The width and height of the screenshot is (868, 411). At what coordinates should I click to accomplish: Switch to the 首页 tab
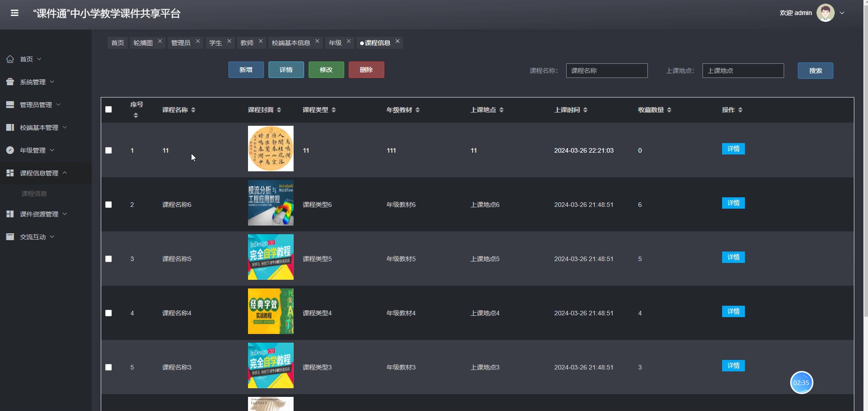point(118,43)
